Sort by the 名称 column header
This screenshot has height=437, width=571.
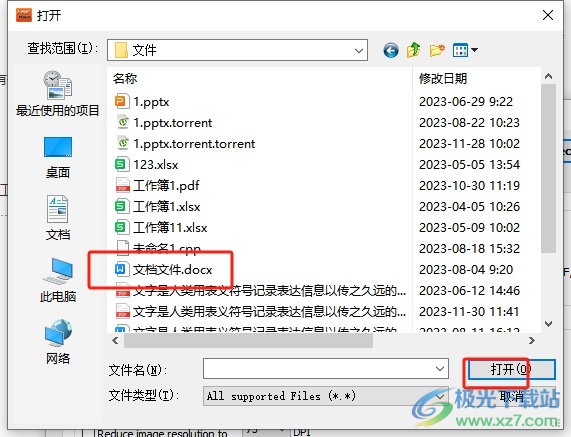pos(260,78)
